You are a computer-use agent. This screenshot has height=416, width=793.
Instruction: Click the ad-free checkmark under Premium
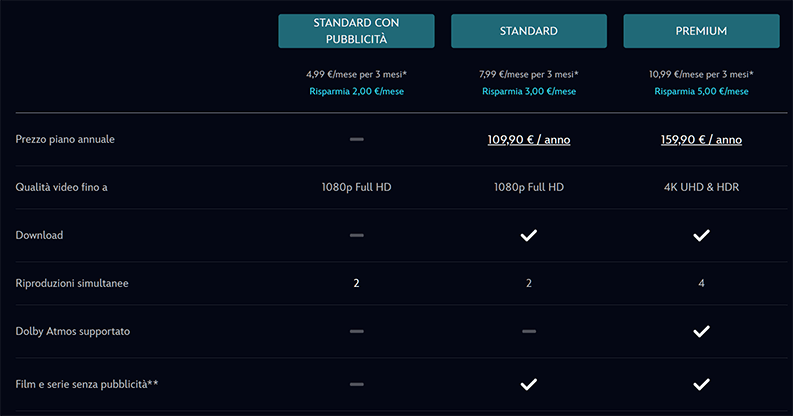click(701, 383)
